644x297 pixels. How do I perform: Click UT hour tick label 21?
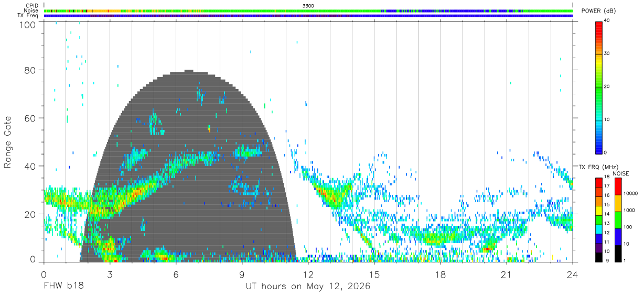point(507,275)
